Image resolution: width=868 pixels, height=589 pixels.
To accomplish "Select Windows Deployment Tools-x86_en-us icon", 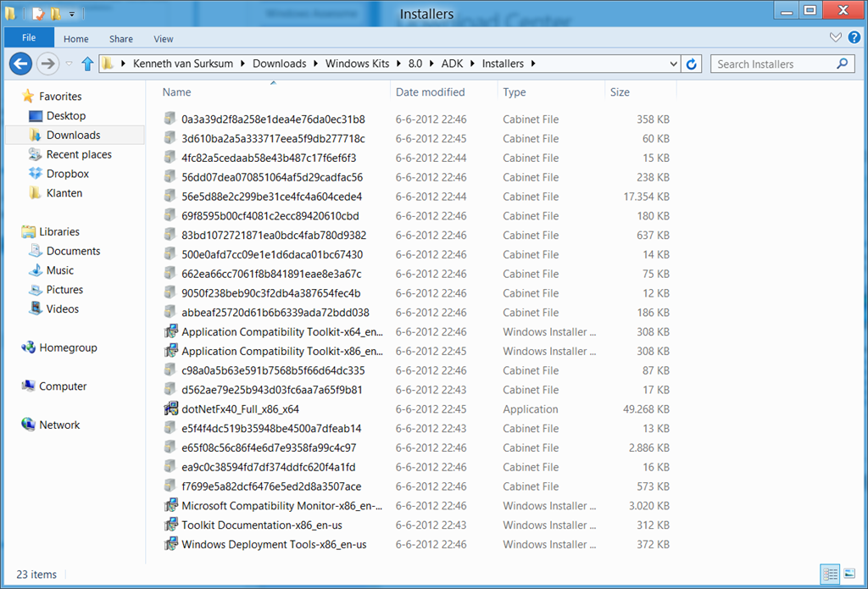I will point(170,544).
